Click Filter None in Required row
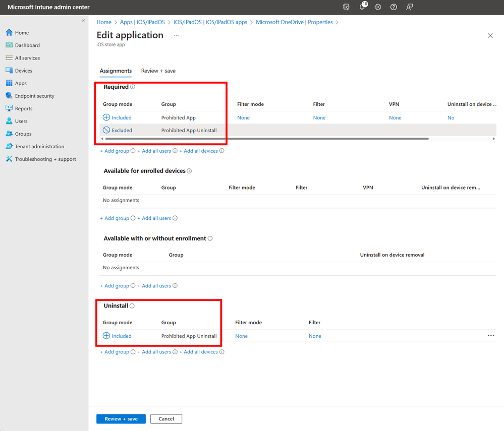 point(319,118)
